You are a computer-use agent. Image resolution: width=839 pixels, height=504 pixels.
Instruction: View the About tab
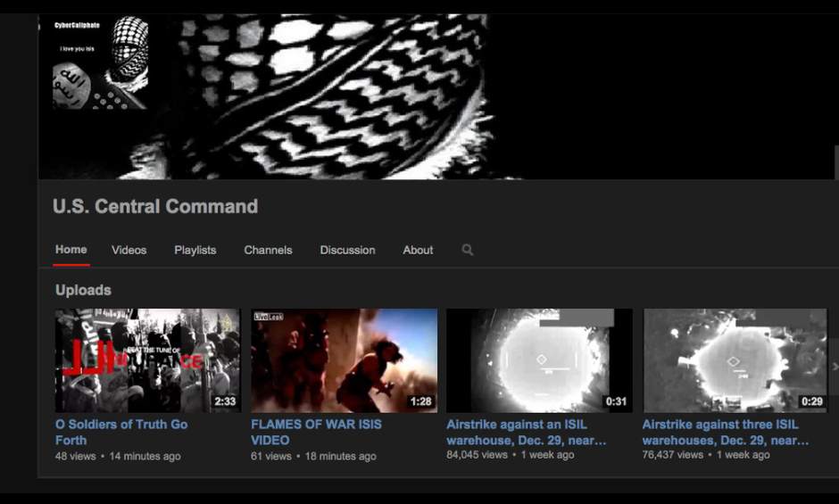coord(418,251)
